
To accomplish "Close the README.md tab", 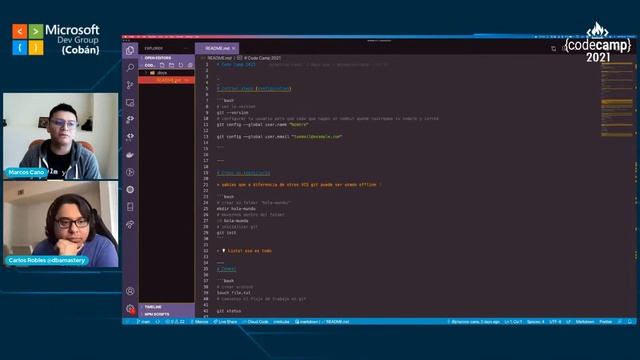I will point(234,48).
